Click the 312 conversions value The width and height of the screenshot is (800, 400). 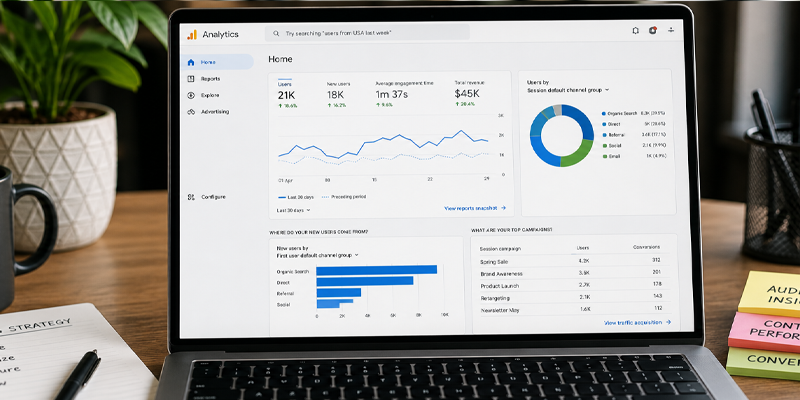(657, 260)
